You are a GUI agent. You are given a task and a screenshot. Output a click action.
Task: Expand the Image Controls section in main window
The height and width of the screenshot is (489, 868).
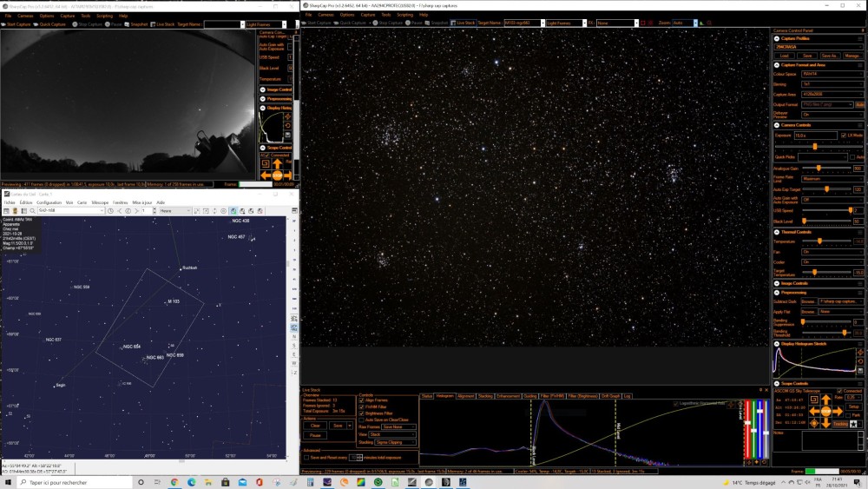(x=777, y=283)
